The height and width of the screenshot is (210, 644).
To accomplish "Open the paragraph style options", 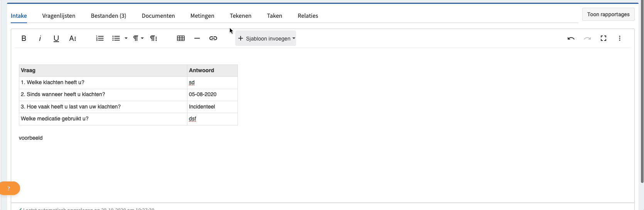I will click(x=153, y=38).
